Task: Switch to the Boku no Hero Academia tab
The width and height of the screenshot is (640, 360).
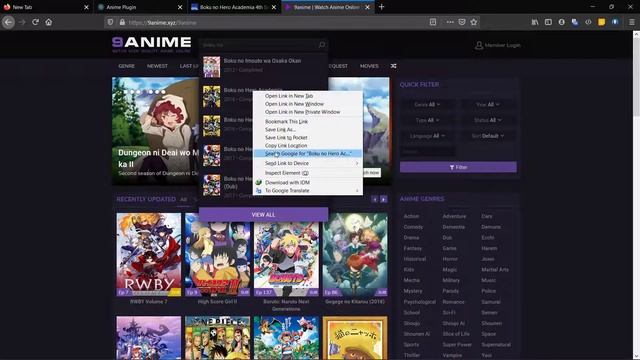Action: point(233,7)
